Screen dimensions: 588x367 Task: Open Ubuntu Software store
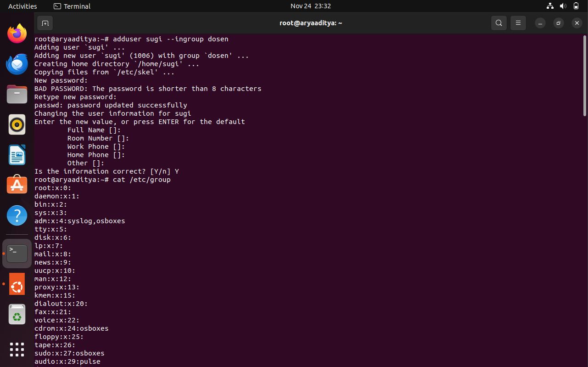pos(17,185)
